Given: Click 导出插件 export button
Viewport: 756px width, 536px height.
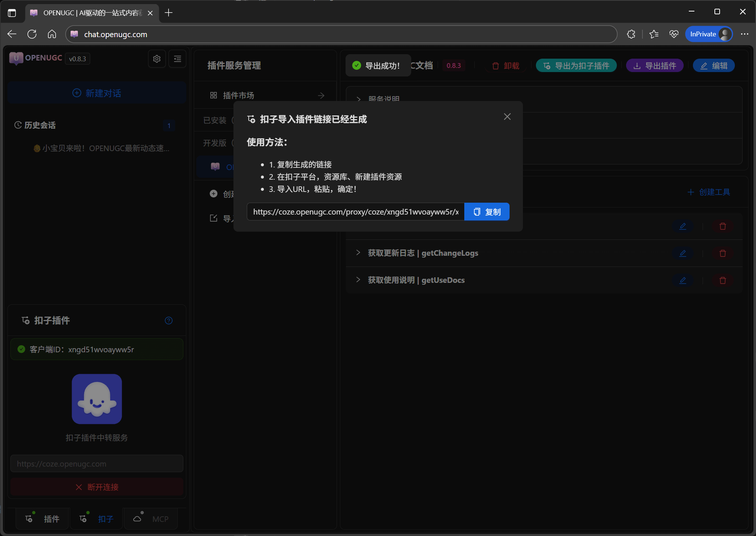Looking at the screenshot, I should point(655,66).
